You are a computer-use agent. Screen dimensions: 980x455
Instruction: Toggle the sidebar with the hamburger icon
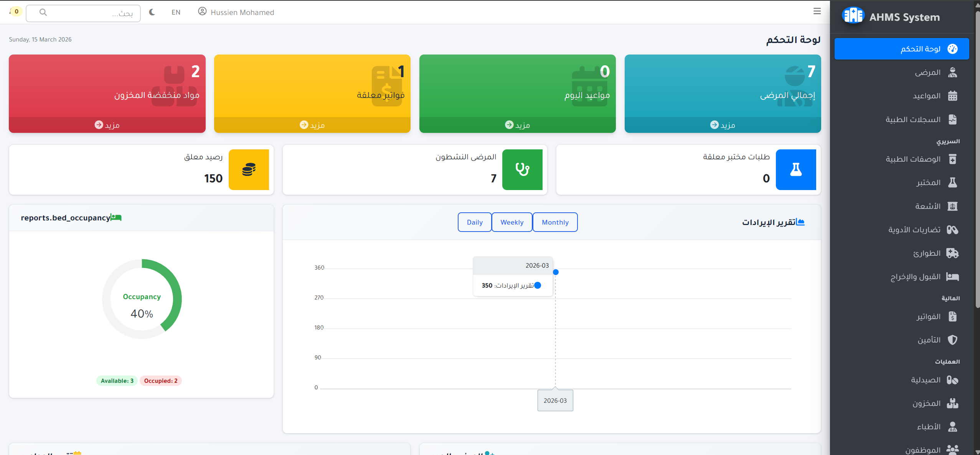tap(818, 11)
